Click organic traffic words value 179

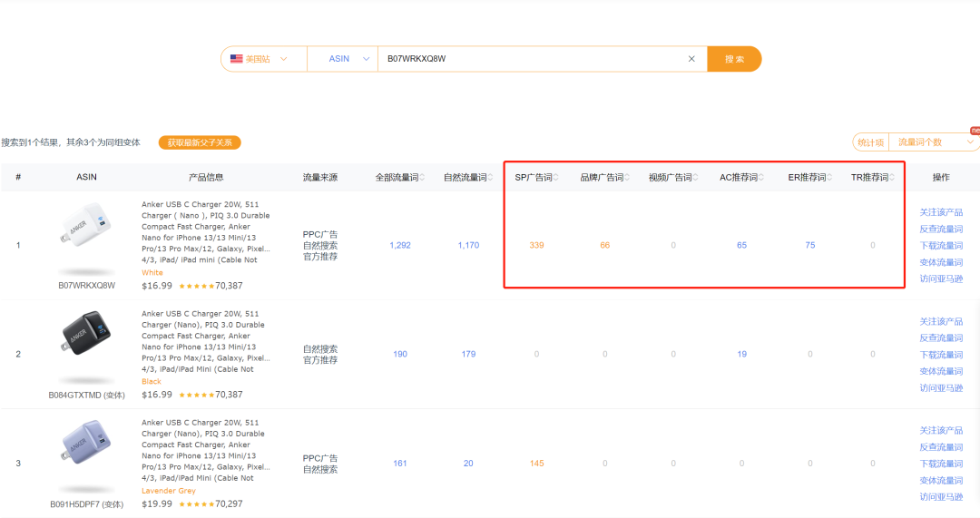click(468, 354)
